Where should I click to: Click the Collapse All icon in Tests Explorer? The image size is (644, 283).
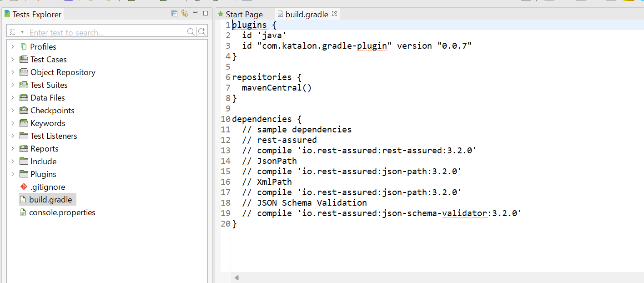[174, 13]
